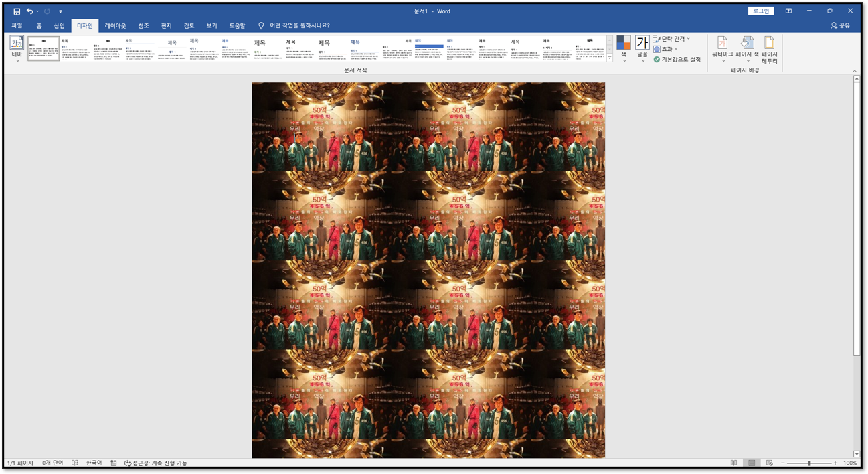This screenshot has width=868, height=474.
Task: Open the undo history dropdown arrow
Action: (37, 11)
